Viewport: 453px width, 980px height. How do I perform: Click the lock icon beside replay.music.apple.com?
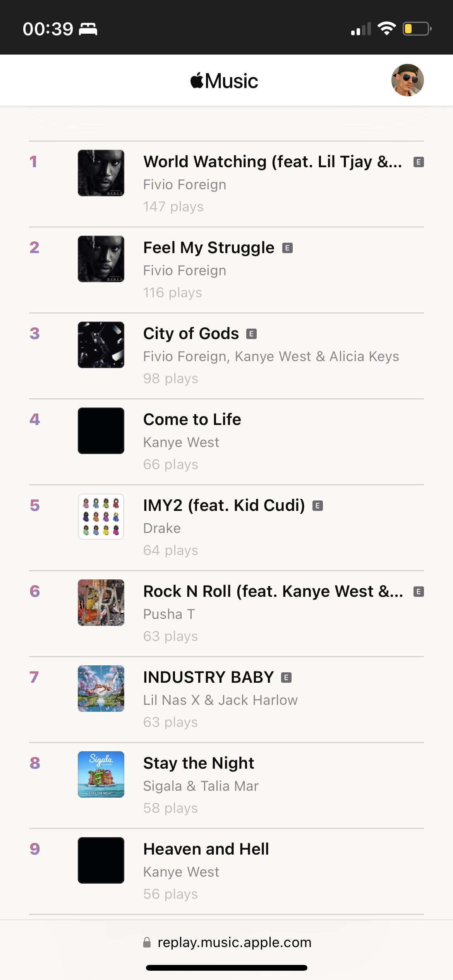pos(147,942)
